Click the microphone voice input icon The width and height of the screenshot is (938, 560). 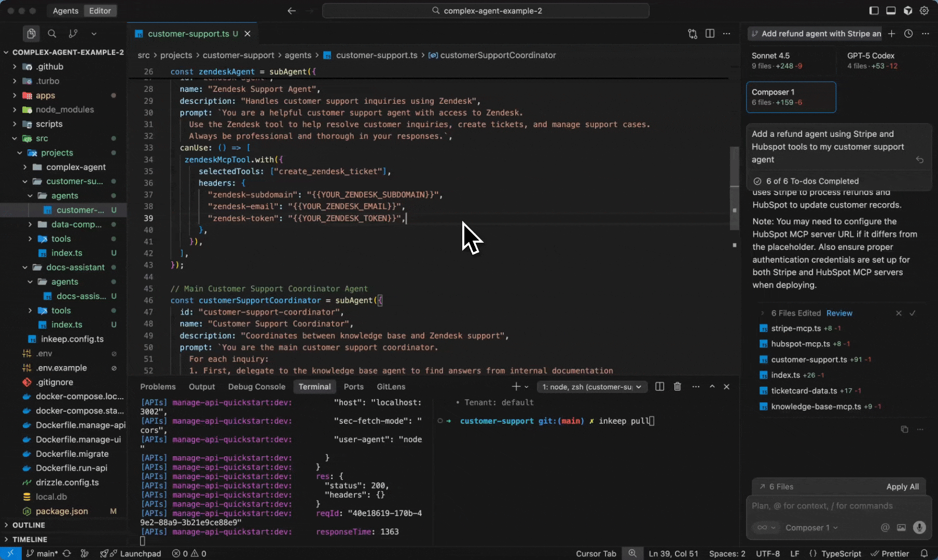click(919, 527)
